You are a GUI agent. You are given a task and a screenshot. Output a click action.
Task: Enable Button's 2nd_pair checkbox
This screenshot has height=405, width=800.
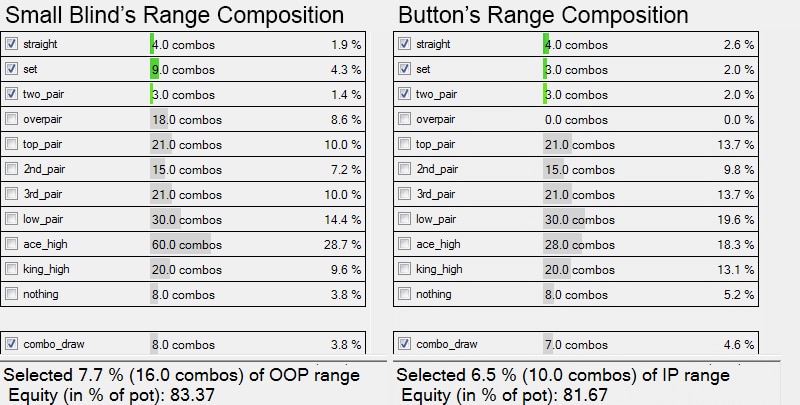pos(404,169)
